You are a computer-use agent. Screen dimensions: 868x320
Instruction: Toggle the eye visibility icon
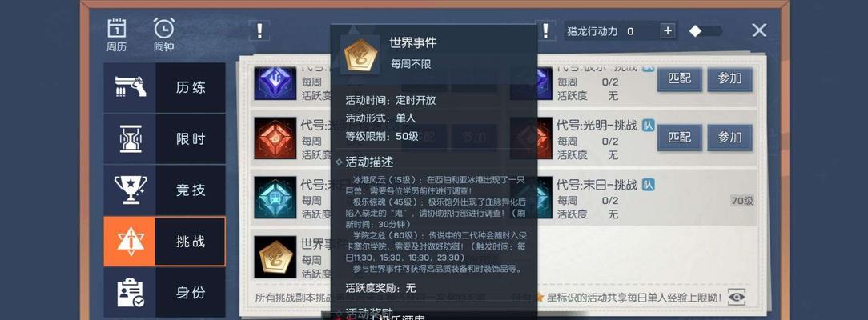(x=736, y=297)
